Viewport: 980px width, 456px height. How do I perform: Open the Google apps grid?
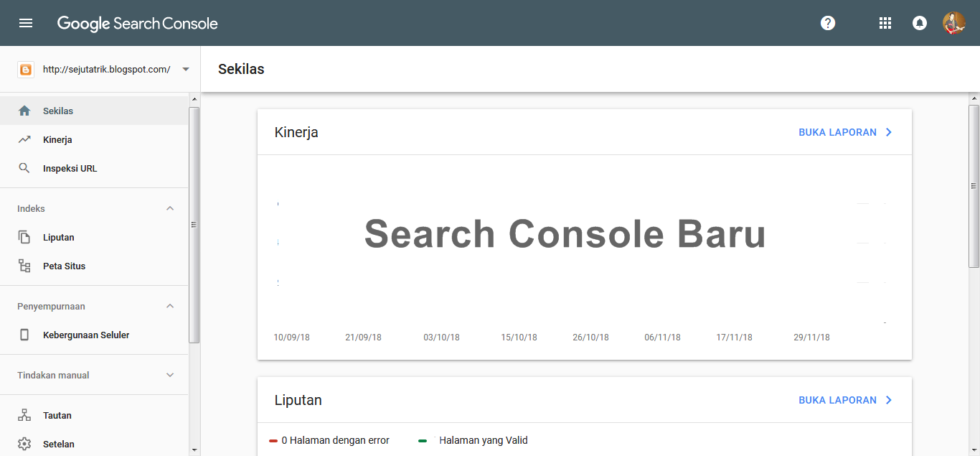(x=885, y=23)
